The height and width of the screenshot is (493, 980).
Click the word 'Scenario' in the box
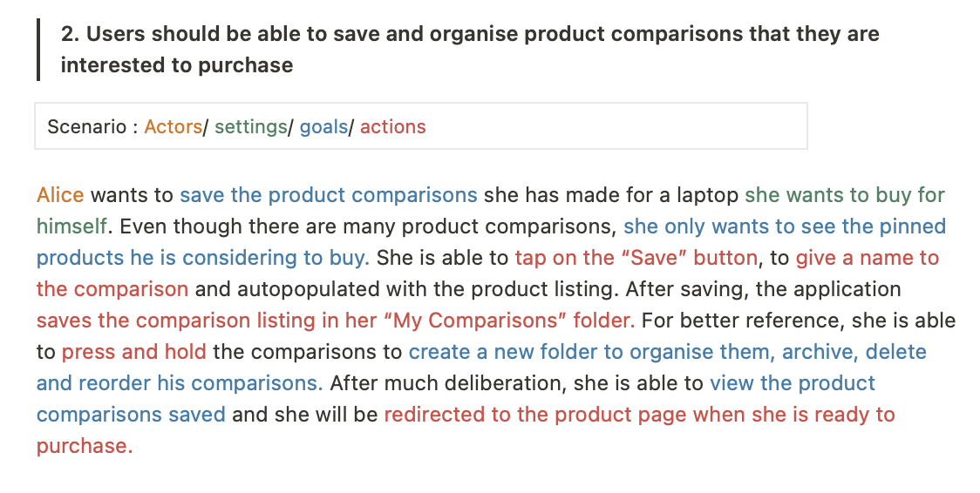click(87, 127)
